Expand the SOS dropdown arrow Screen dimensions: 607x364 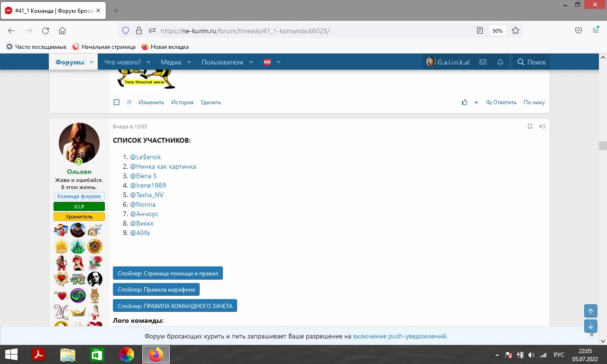point(278,62)
